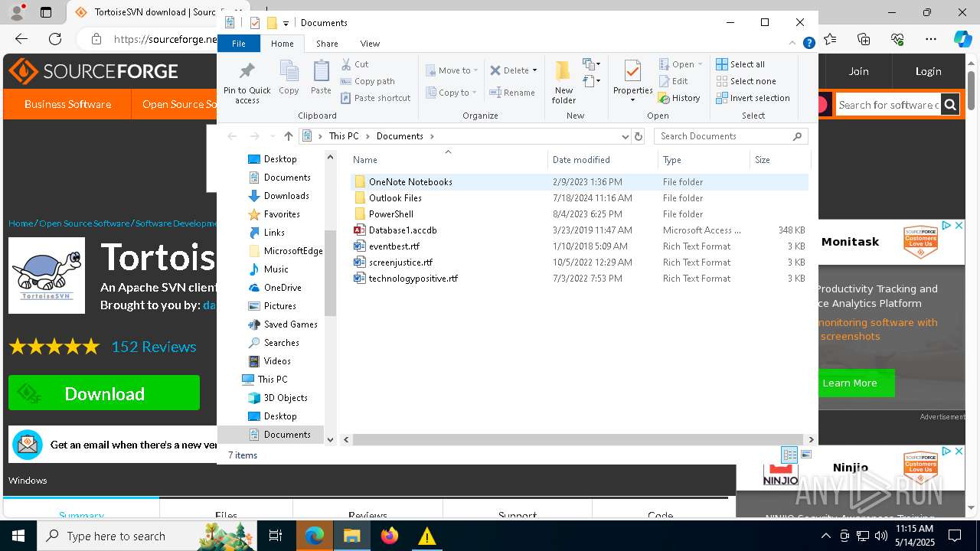Image resolution: width=980 pixels, height=551 pixels.
Task: Select Downloads in the navigation pane
Action: pos(286,196)
